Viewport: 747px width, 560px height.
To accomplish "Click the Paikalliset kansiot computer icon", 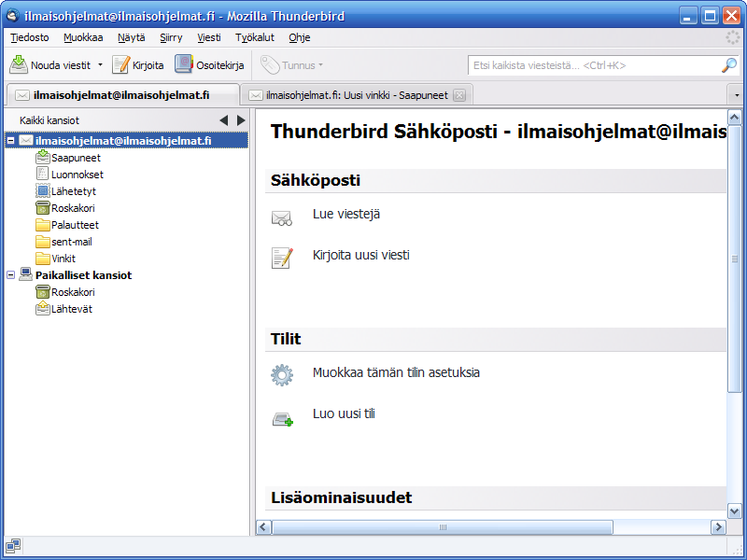I will [x=25, y=274].
